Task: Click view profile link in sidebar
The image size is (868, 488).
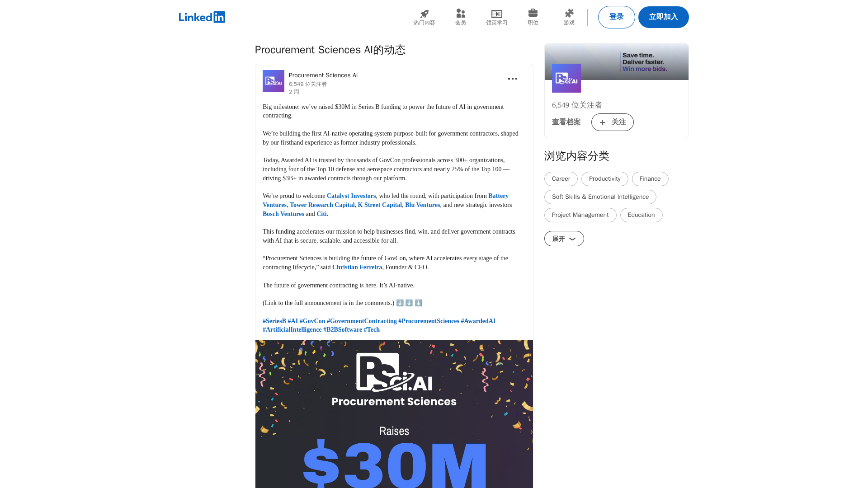Action: [x=566, y=122]
